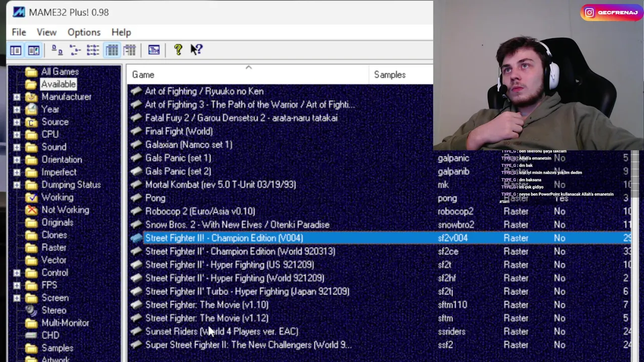
Task: Click the Vector folder icon
Action: [31, 260]
